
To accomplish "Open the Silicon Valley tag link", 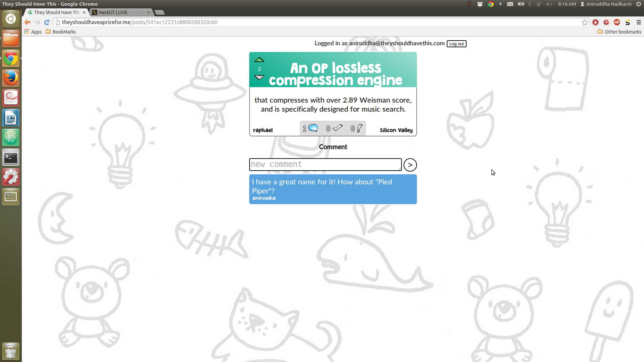I will [x=396, y=130].
